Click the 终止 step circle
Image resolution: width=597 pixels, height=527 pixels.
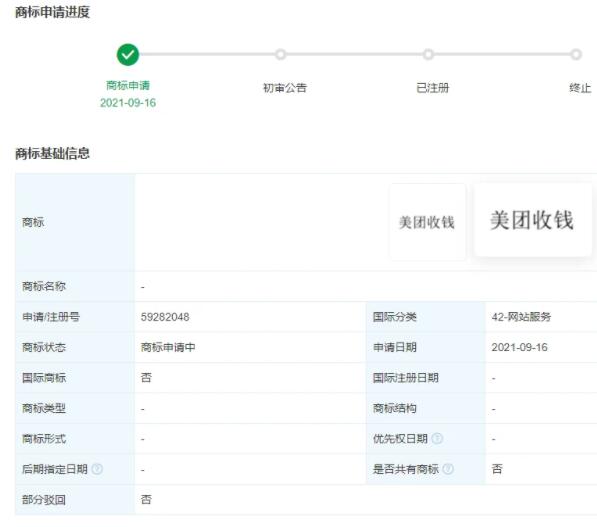pyautogui.click(x=576, y=54)
